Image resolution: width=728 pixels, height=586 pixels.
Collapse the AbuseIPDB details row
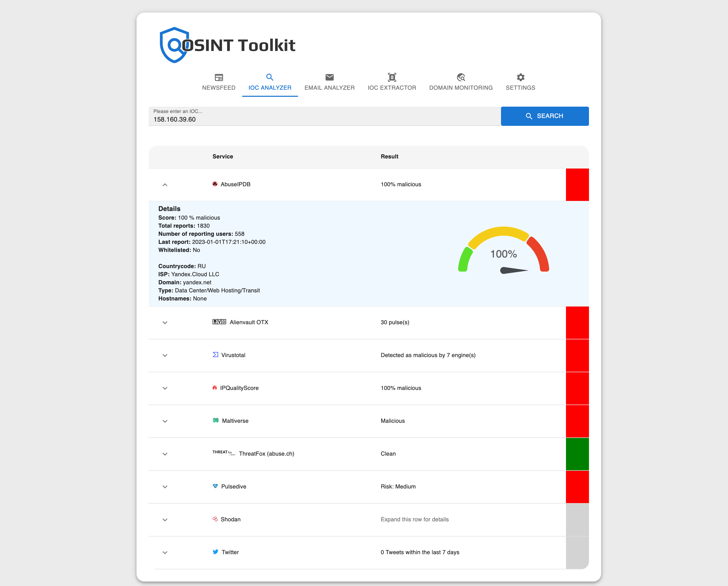165,185
